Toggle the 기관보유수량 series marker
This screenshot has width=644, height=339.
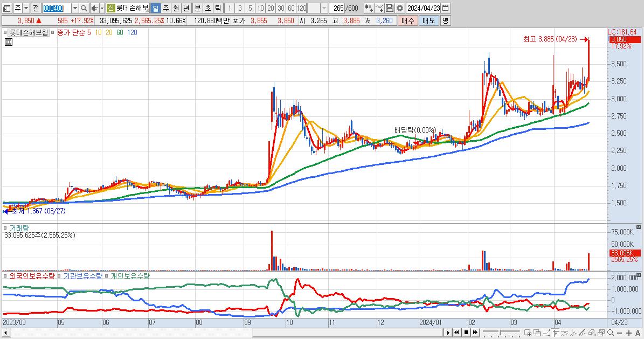click(x=59, y=276)
